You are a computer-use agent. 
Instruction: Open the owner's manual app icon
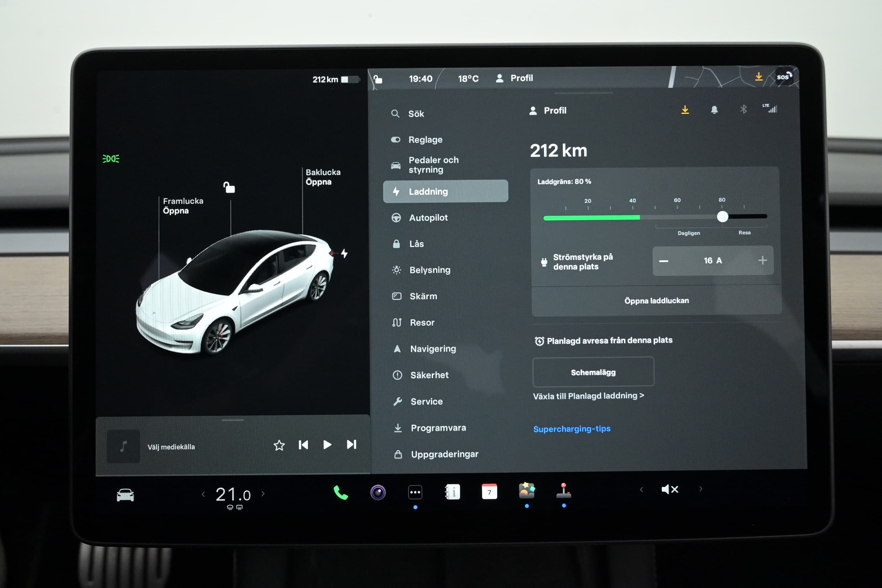pyautogui.click(x=453, y=492)
